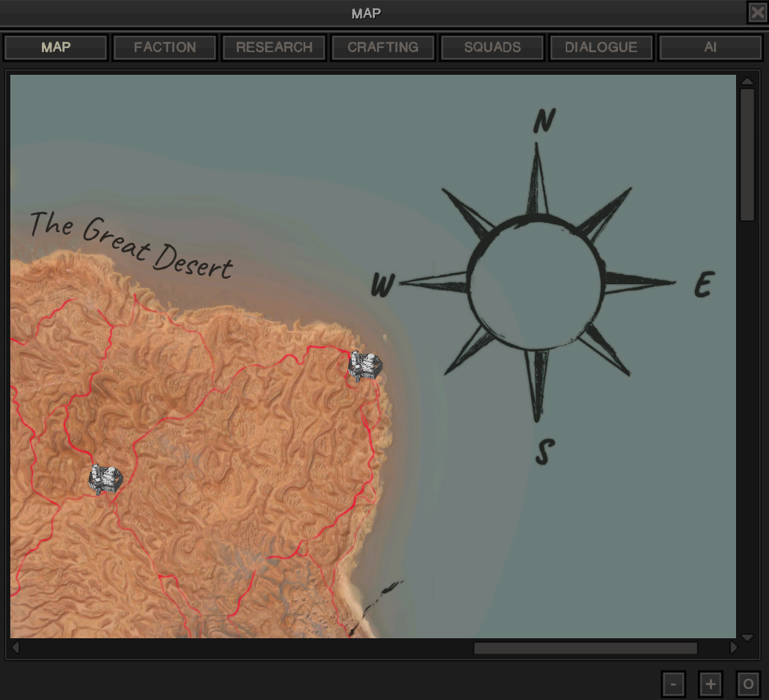Viewport: 769px width, 700px height.
Task: Click the vertical scrollbar down arrow
Action: (x=747, y=638)
